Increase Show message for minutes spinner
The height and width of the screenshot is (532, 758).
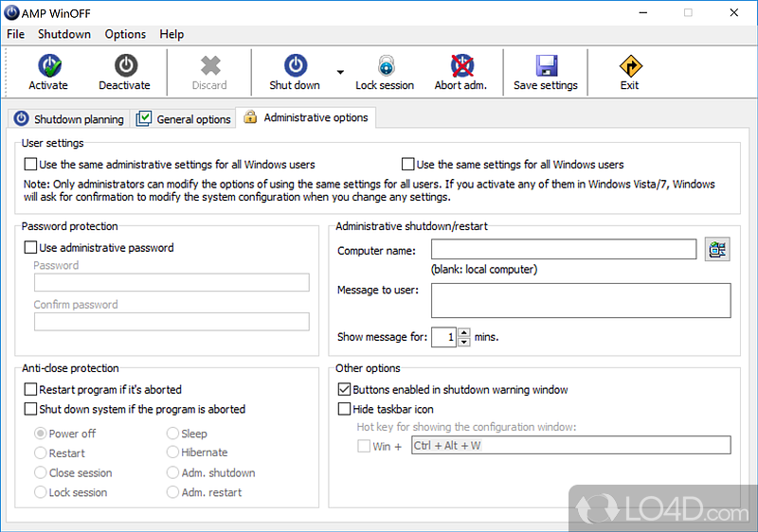[464, 332]
